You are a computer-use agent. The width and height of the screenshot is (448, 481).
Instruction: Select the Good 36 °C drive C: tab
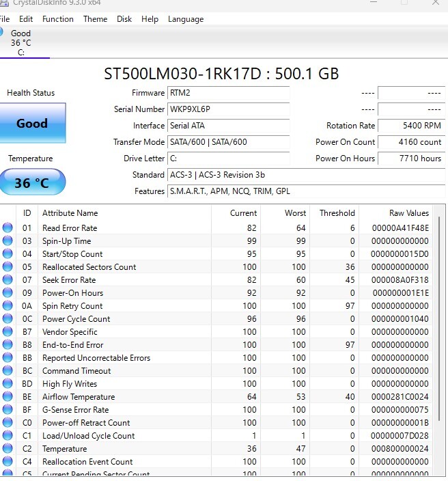[x=20, y=42]
